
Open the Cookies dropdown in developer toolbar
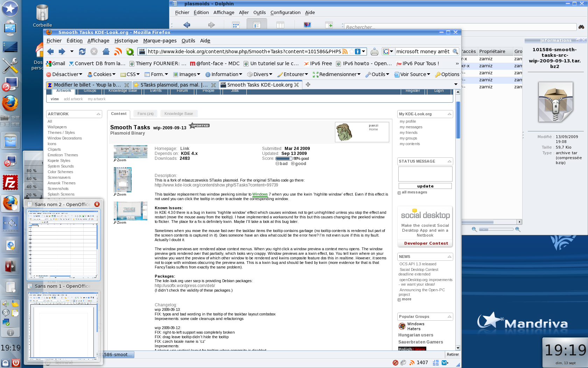coord(101,74)
